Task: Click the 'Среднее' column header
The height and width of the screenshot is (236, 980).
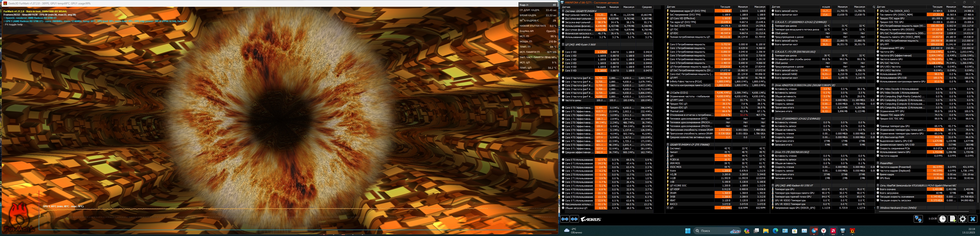Action: 647,7
